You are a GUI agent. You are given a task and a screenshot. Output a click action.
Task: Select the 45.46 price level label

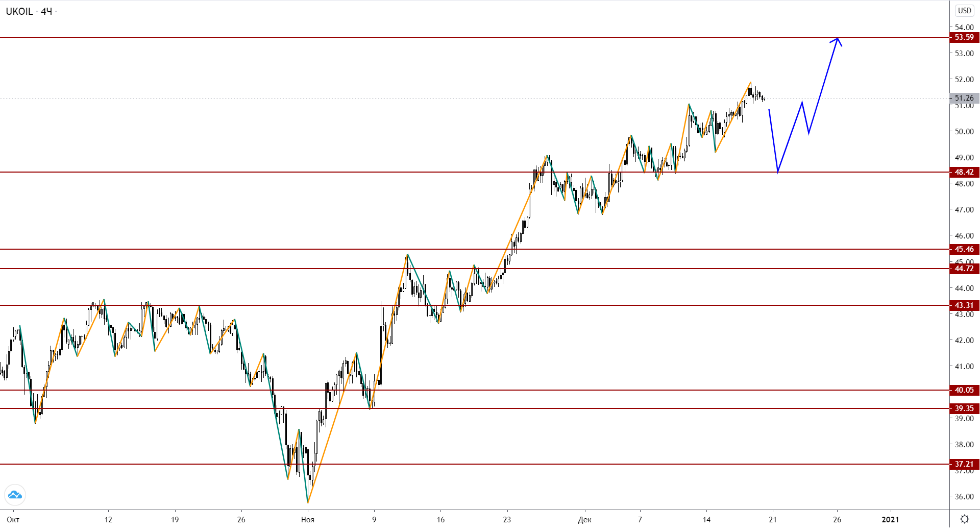pos(964,249)
